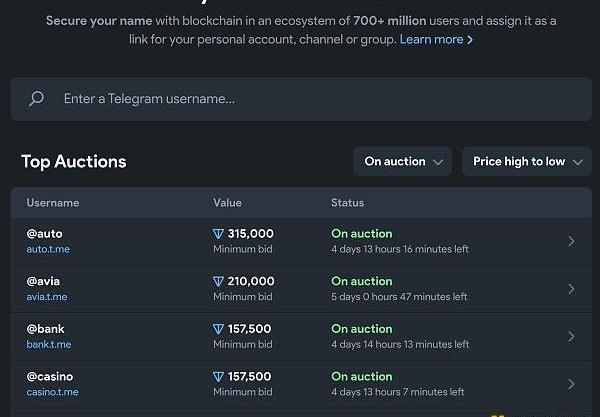Open the @casino auction row arrow

[x=571, y=384]
